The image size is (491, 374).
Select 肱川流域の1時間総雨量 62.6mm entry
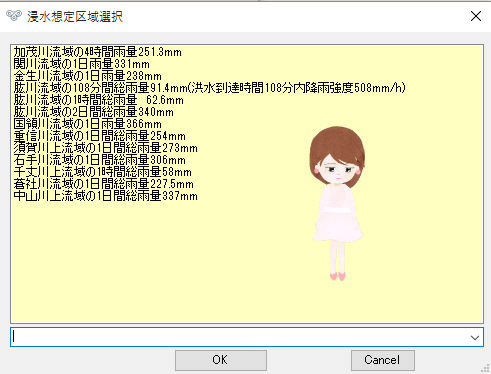point(98,100)
